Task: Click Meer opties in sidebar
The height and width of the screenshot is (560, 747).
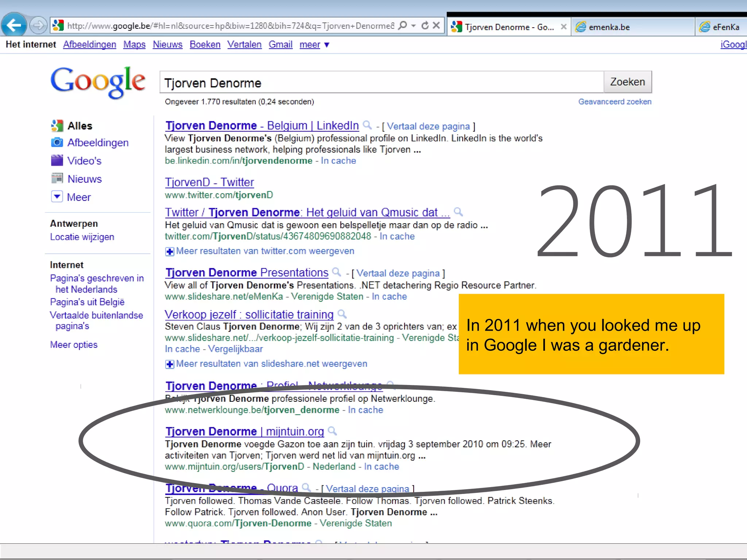Action: (x=74, y=345)
